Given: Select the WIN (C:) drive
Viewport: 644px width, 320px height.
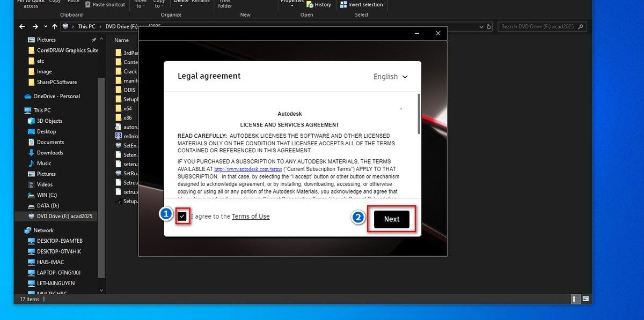Looking at the screenshot, I should [47, 195].
